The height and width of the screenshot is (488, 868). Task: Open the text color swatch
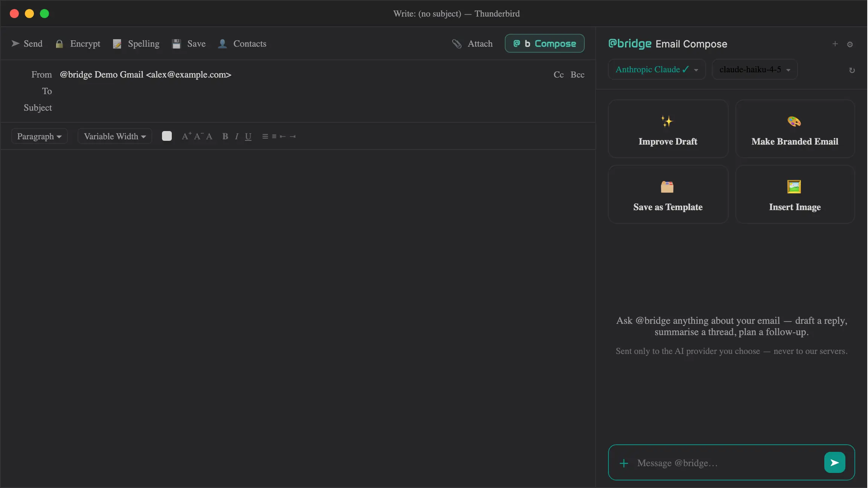click(167, 136)
